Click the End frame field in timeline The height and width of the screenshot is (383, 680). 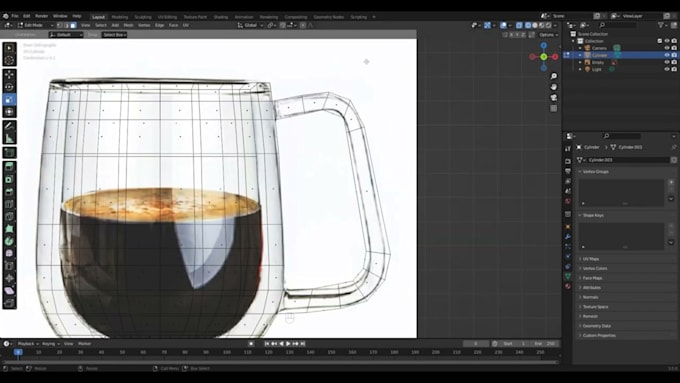(x=544, y=344)
